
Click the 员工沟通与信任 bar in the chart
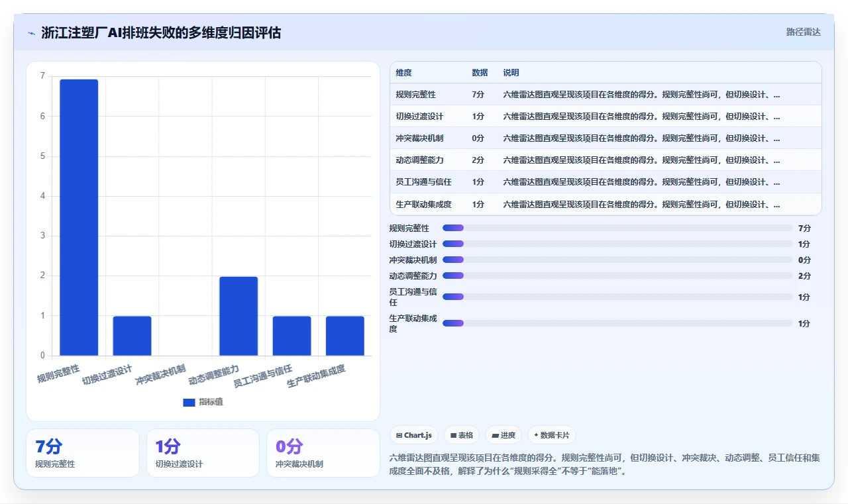tap(291, 336)
